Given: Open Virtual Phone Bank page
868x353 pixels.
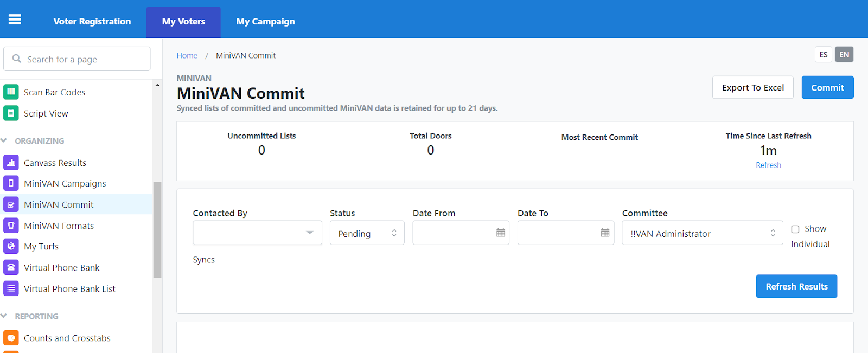Looking at the screenshot, I should pyautogui.click(x=62, y=267).
